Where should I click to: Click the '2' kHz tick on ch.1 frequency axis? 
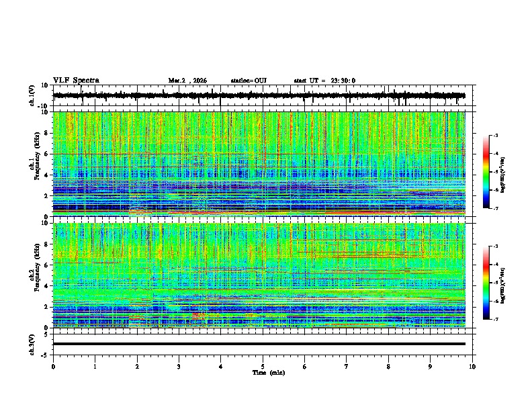pos(46,195)
